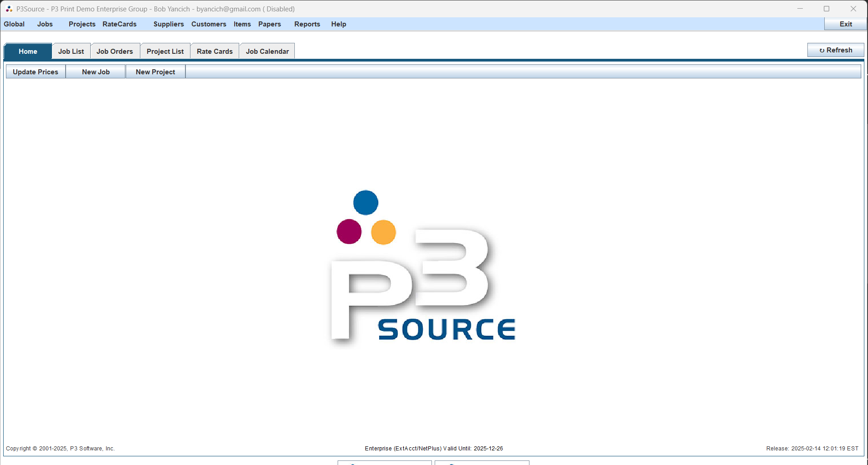Switch to the Job Calendar tab
Screen dimensions: 868x465
click(x=267, y=52)
